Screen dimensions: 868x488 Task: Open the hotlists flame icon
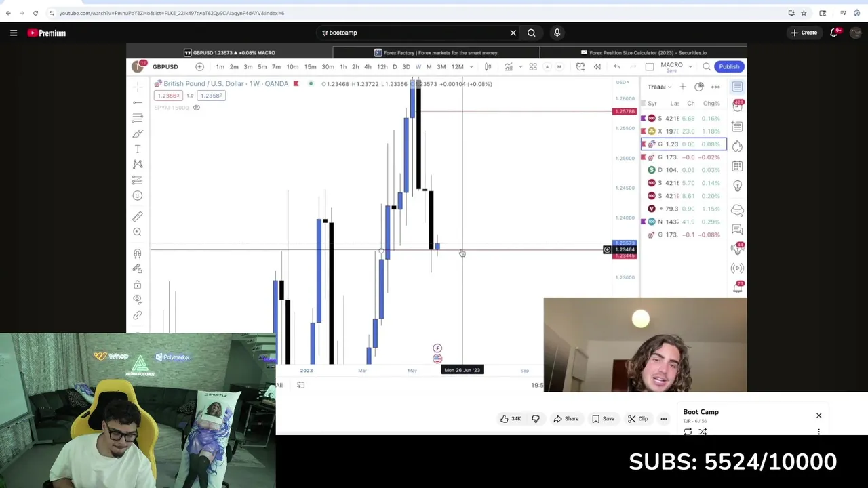point(737,146)
